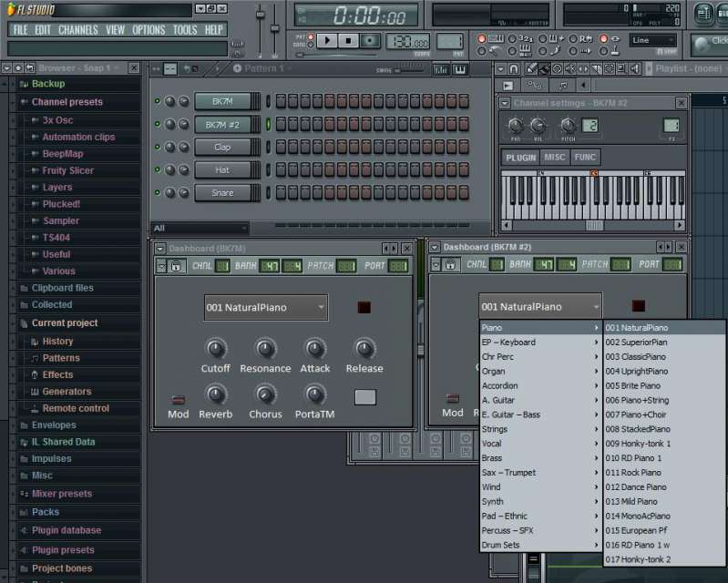
Task: Click the Record button in transport
Action: [x=370, y=41]
